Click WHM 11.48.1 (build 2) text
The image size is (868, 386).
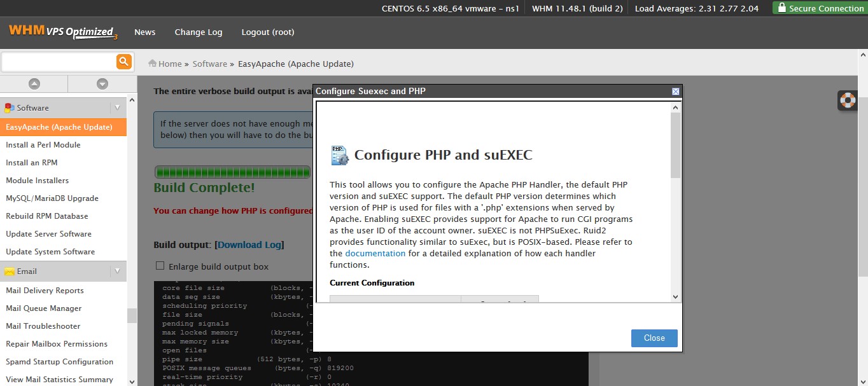pyautogui.click(x=577, y=8)
